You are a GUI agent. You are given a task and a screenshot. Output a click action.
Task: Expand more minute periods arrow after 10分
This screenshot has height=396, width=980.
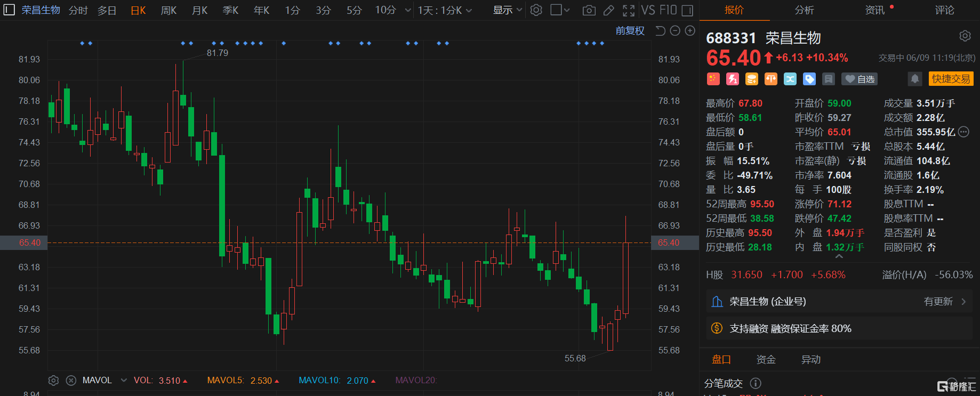(408, 10)
